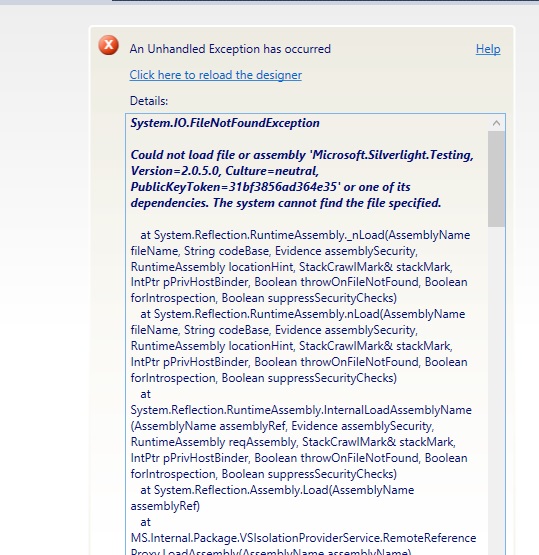Click the PublicKeyToken=31bf3856ad364e35 text
Image resolution: width=539 pixels, height=555 pixels.
pyautogui.click(x=235, y=187)
